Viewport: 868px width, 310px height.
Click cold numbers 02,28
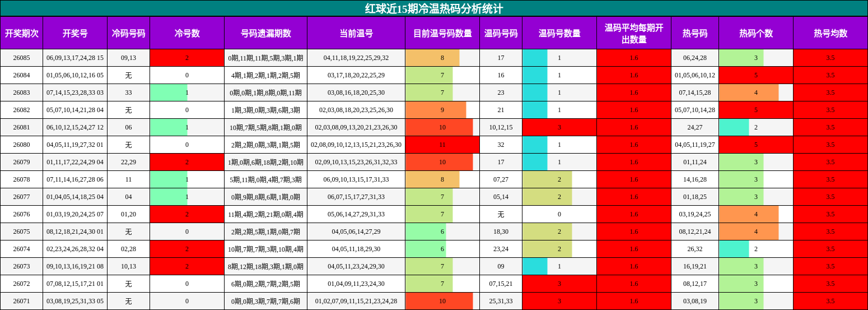[x=128, y=249]
